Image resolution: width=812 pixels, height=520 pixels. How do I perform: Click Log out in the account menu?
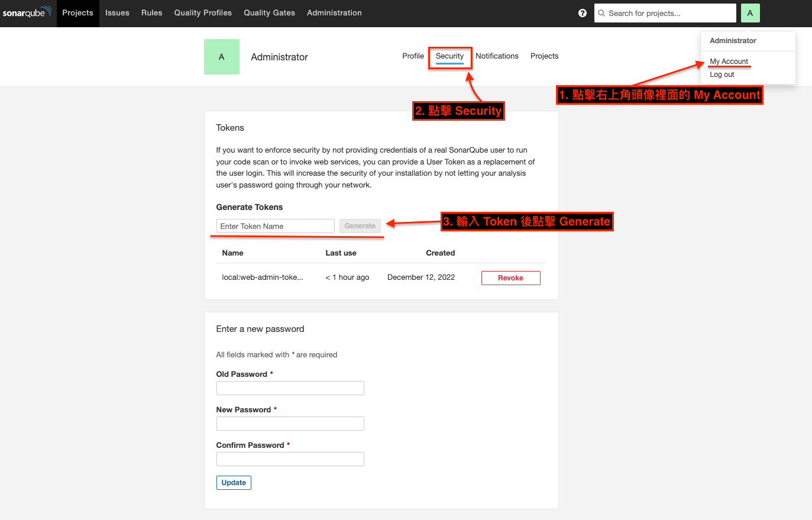722,75
